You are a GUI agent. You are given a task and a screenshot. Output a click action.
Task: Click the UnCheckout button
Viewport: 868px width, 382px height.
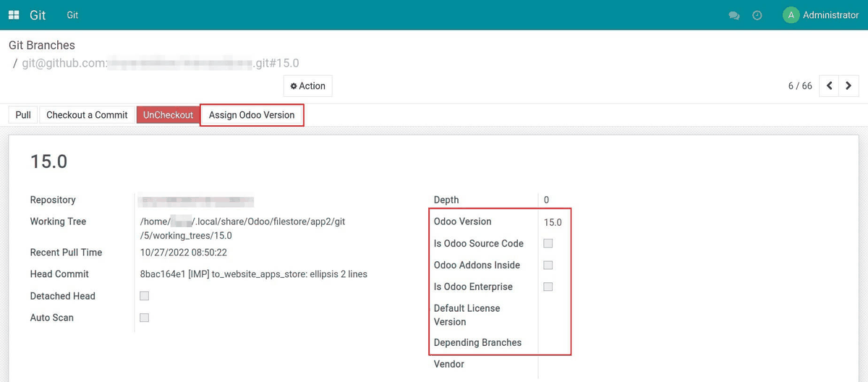168,115
